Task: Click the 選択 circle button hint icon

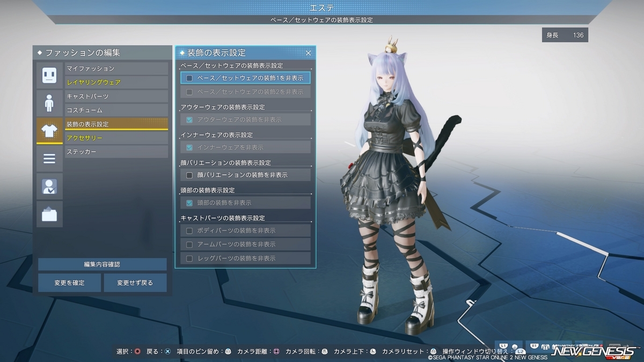Action: click(137, 352)
